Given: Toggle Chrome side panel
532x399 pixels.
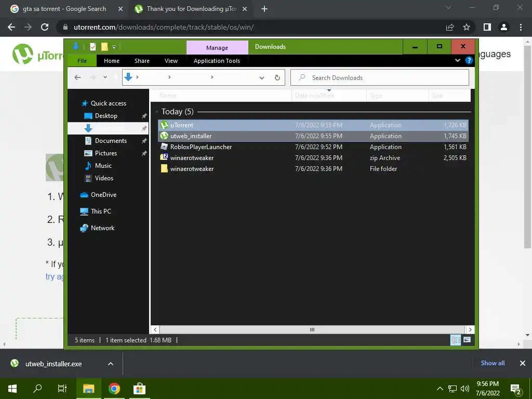Looking at the screenshot, I should 487,27.
